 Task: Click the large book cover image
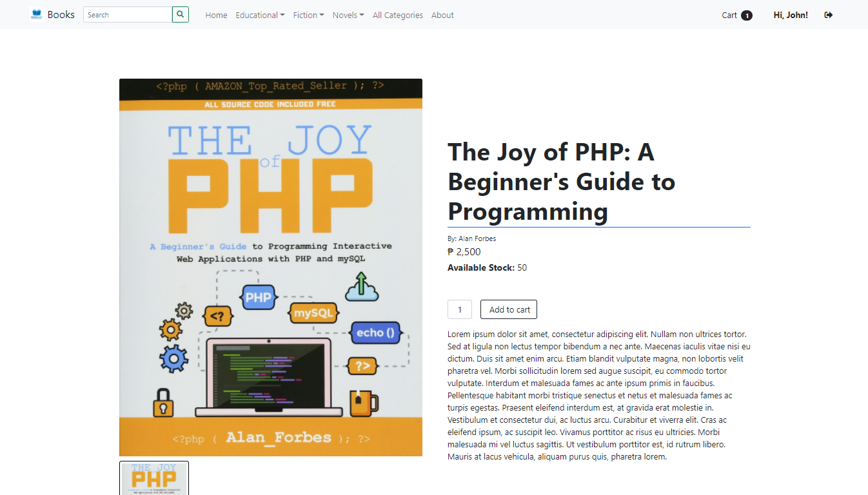271,267
